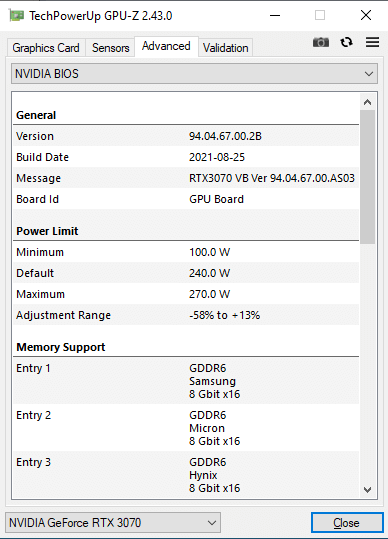Click the Minimum row label

40,252
